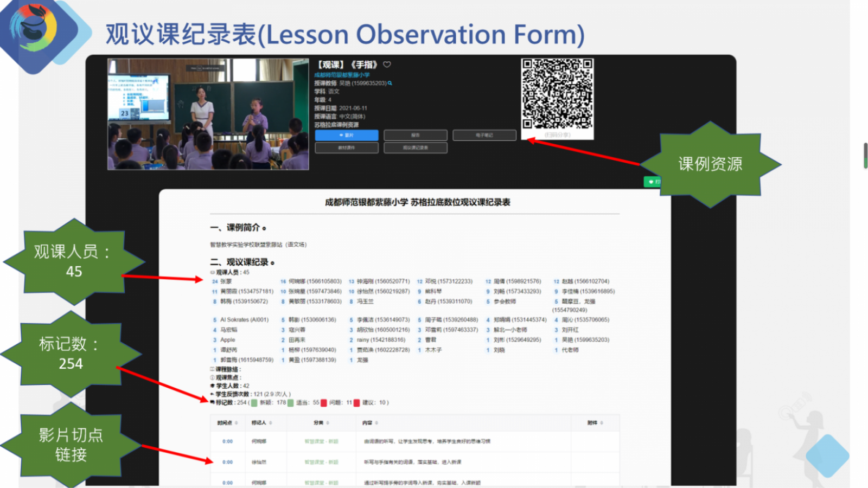Sort the table by 分类 column

328,423
